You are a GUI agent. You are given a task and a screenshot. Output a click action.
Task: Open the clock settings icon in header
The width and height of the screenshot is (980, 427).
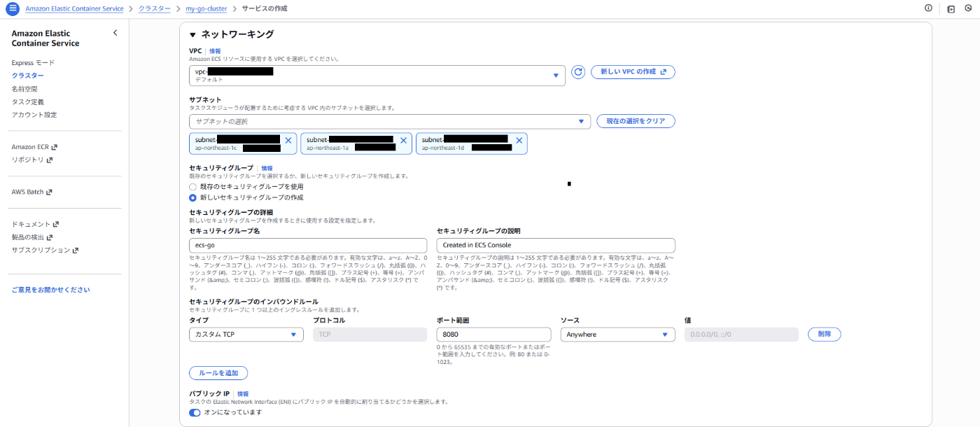(x=968, y=8)
